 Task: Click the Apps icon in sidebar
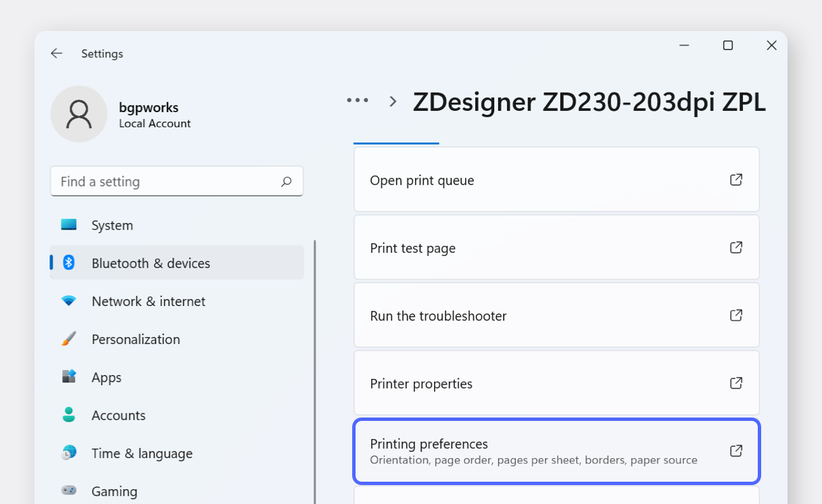[x=69, y=377]
